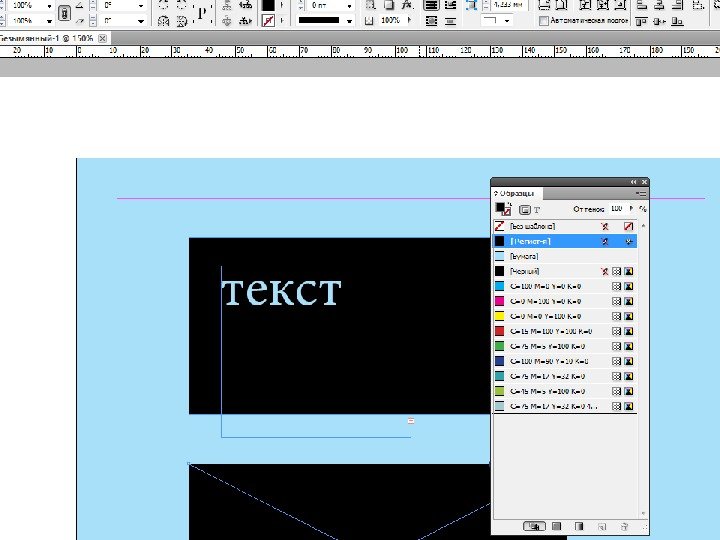Screen dimensions: 720x540
Task: Show gradient swatches only button
Action: click(x=579, y=526)
